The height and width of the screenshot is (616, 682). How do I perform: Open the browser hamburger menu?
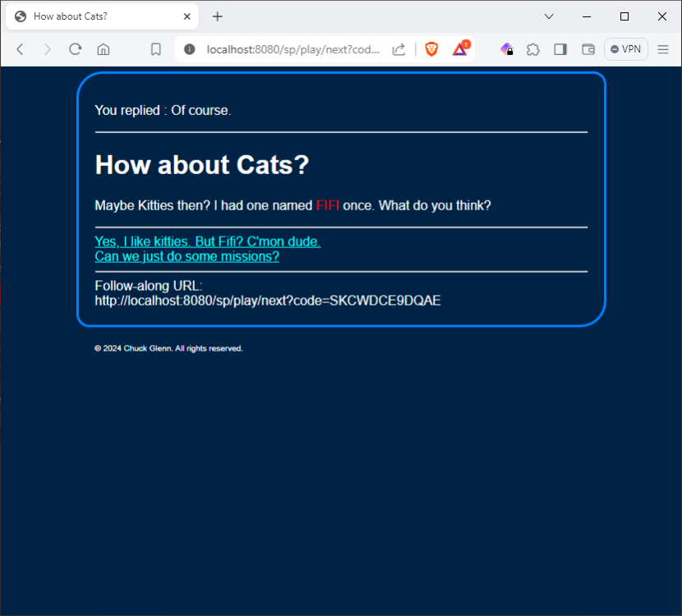(663, 49)
